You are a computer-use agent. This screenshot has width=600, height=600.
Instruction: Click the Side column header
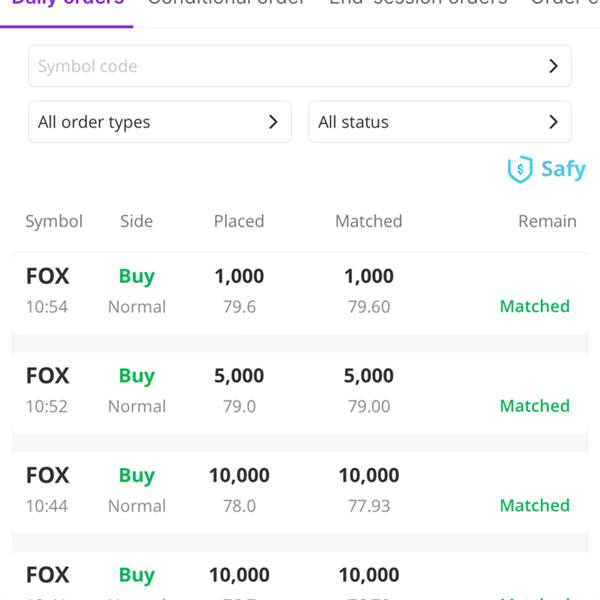[136, 221]
